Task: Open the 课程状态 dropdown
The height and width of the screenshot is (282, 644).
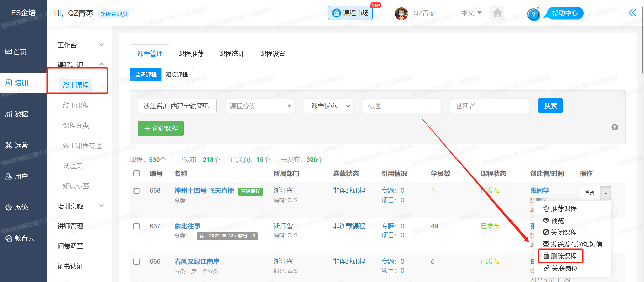Action: tap(328, 106)
